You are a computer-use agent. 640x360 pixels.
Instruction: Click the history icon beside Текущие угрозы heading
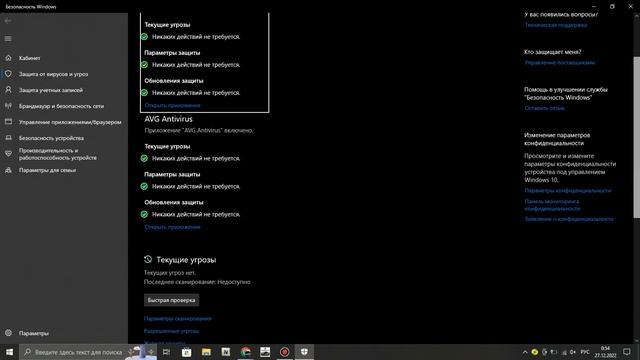pyautogui.click(x=148, y=259)
